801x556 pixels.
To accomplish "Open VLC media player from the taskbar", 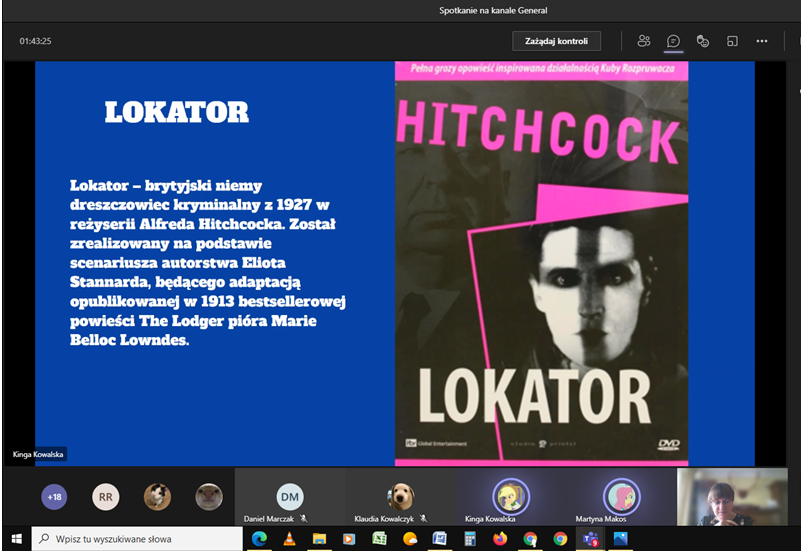I will [x=289, y=539].
